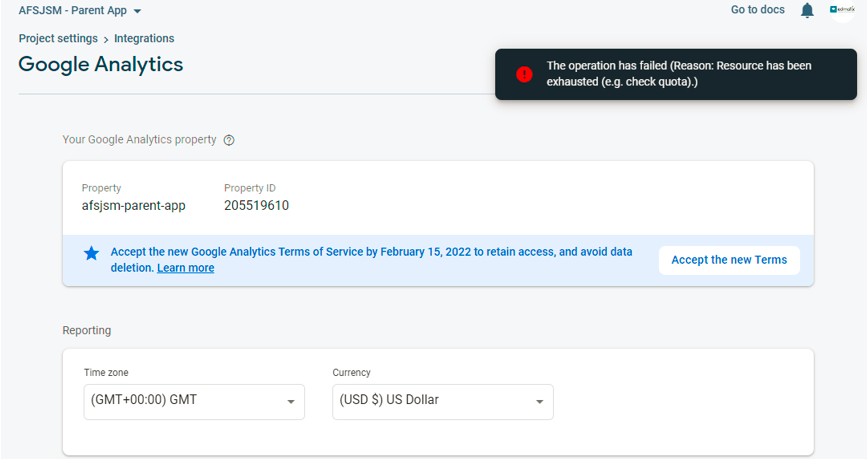Open Go to docs link
Image resolution: width=867 pixels, height=459 pixels.
[758, 9]
